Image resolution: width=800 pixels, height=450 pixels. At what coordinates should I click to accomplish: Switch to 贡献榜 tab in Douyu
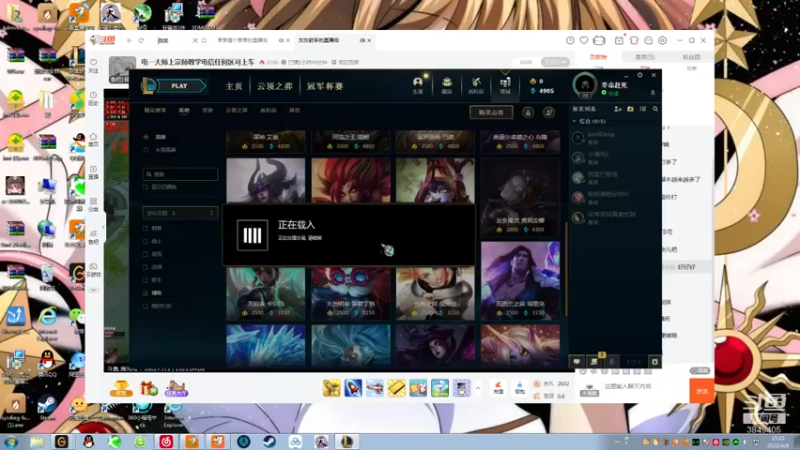click(x=598, y=57)
